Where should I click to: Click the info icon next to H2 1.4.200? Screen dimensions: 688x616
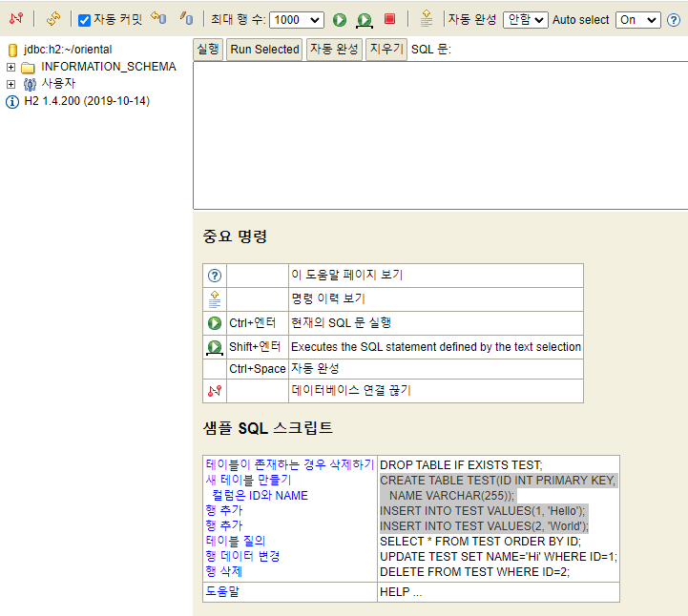point(12,102)
